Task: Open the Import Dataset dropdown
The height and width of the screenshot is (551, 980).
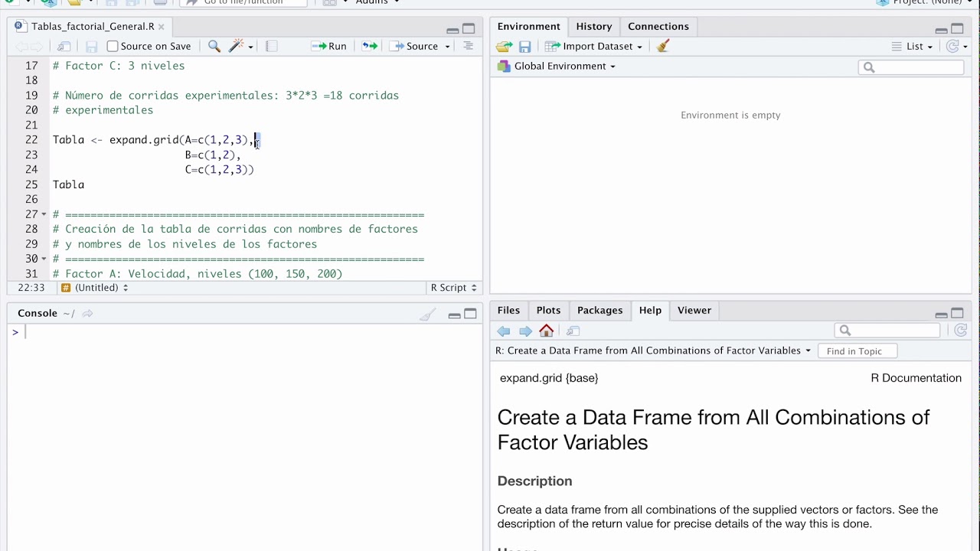Action: click(x=593, y=47)
